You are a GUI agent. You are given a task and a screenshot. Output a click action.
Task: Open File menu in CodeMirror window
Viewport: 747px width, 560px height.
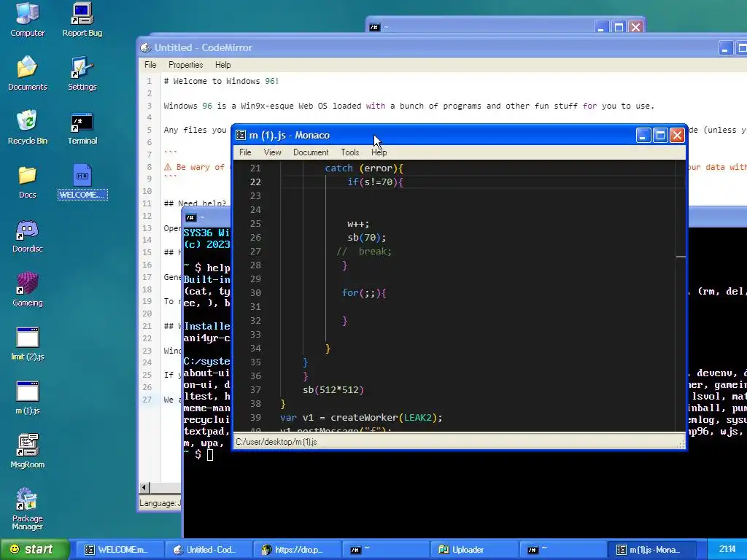(x=150, y=65)
